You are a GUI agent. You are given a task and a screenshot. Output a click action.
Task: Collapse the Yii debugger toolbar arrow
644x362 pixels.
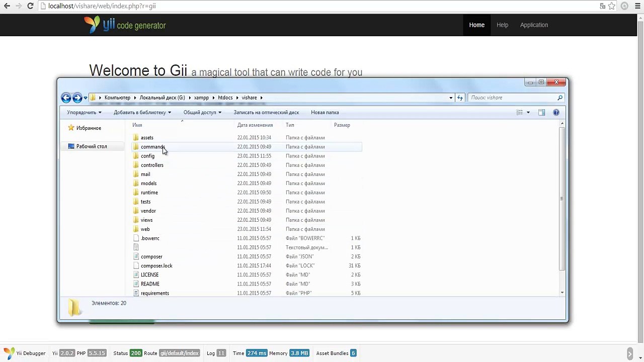[x=629, y=353]
